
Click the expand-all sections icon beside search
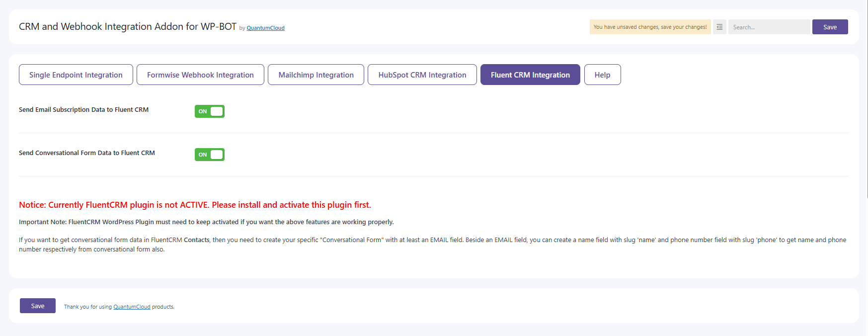pos(719,27)
